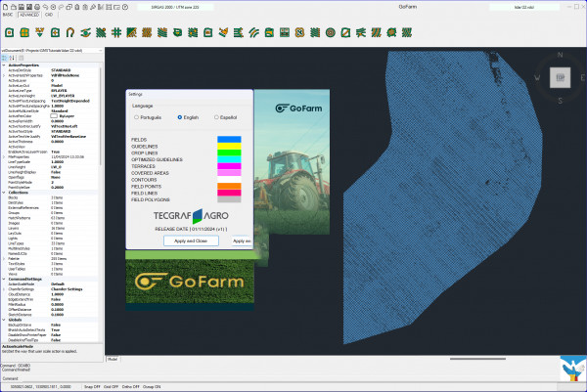Switch to the ADVANCED tab

coord(29,15)
